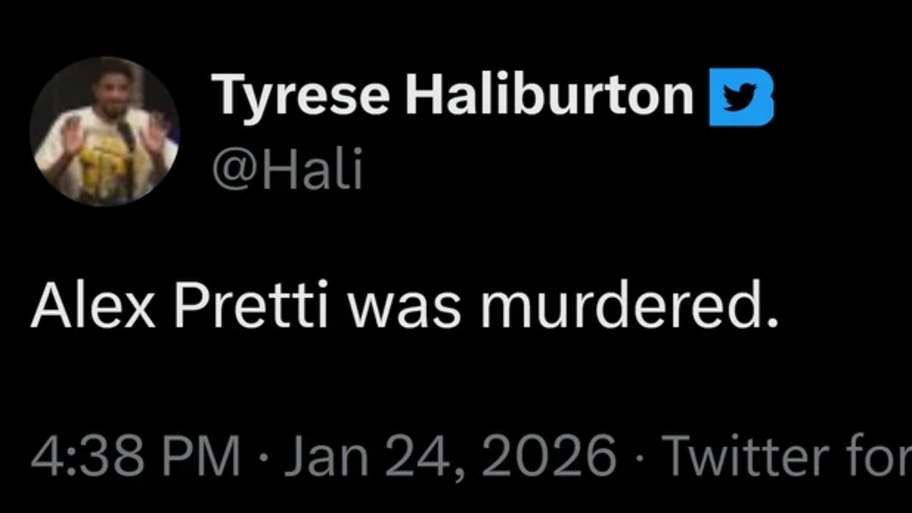Open Tyrese Haliburton's profile picture
912x513 pixels.
coord(104,131)
